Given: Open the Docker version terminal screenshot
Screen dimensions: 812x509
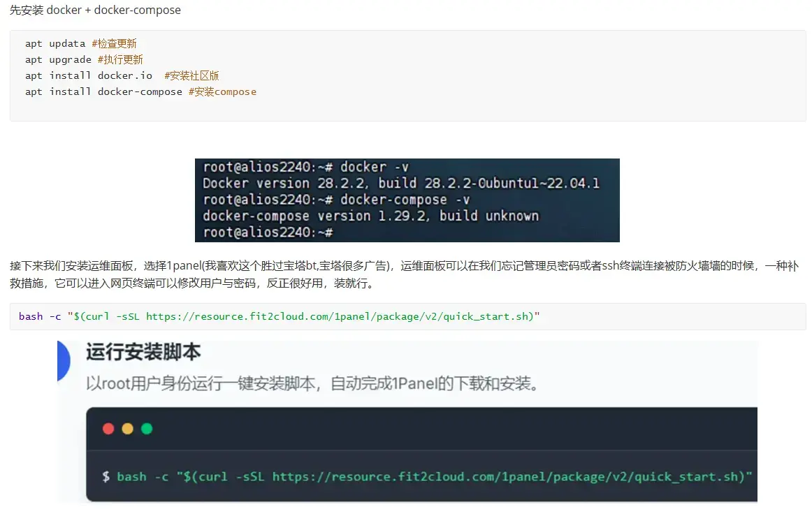Looking at the screenshot, I should pos(407,200).
